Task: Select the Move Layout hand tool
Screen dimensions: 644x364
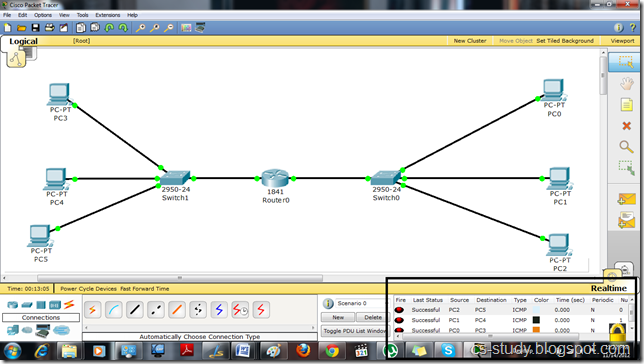Action: point(626,84)
